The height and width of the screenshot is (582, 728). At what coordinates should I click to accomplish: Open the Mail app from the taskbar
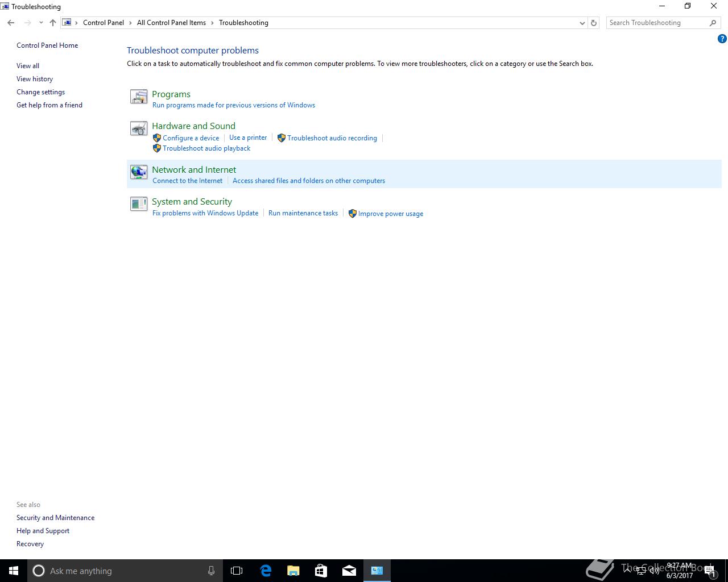click(x=349, y=571)
